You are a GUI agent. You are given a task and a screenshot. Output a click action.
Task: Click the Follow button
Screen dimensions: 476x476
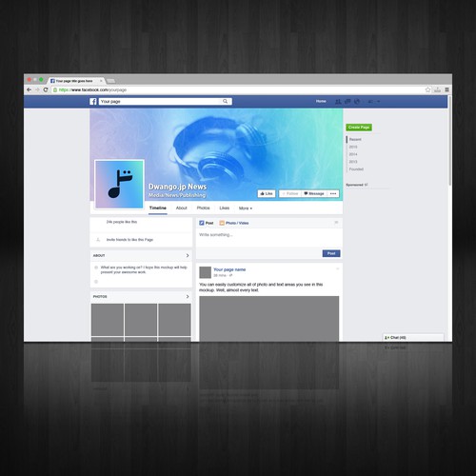(x=290, y=193)
